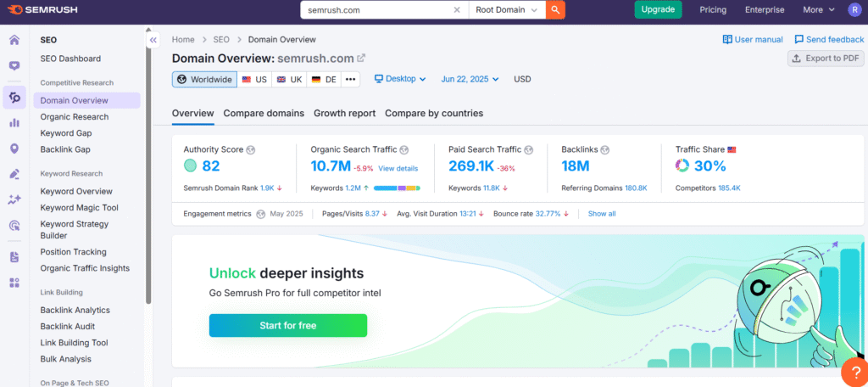The width and height of the screenshot is (868, 387).
Task: Click Send feedback link
Action: [829, 39]
